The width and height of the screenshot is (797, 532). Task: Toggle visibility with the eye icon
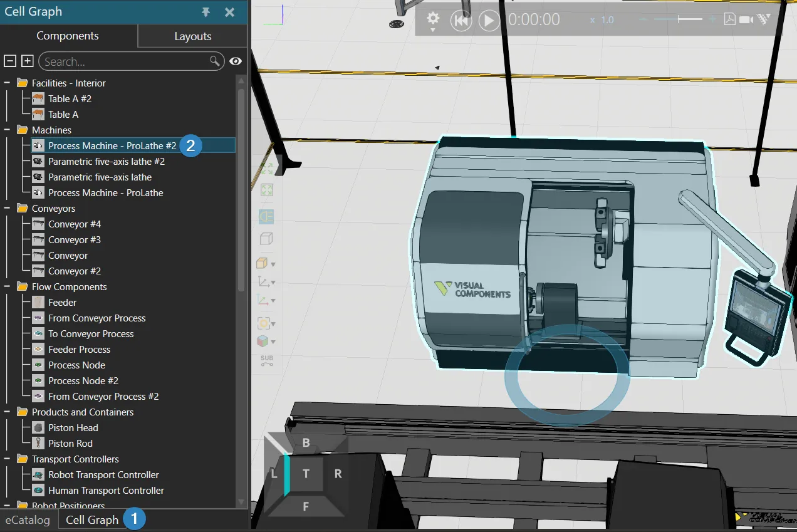[236, 61]
